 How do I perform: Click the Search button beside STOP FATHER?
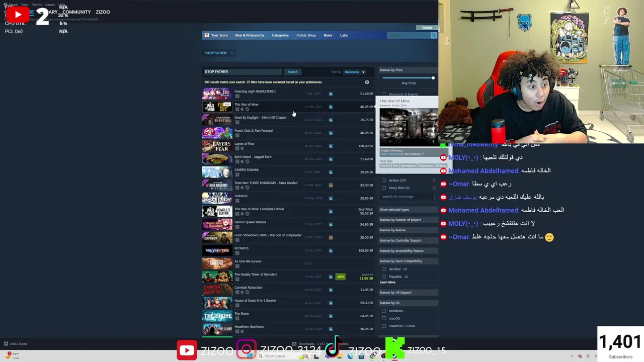click(292, 72)
